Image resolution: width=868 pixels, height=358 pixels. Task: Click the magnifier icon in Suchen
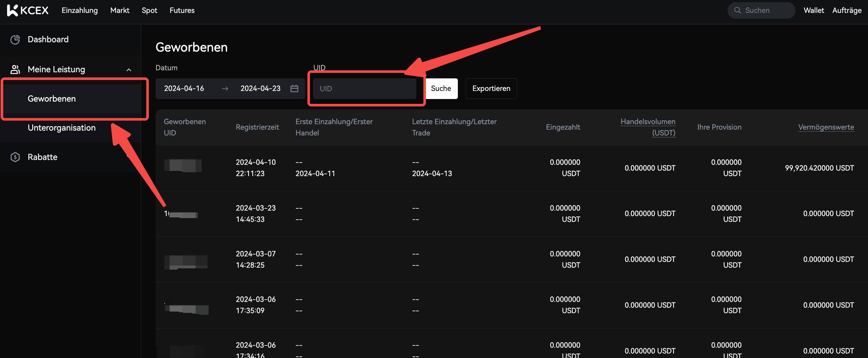738,10
